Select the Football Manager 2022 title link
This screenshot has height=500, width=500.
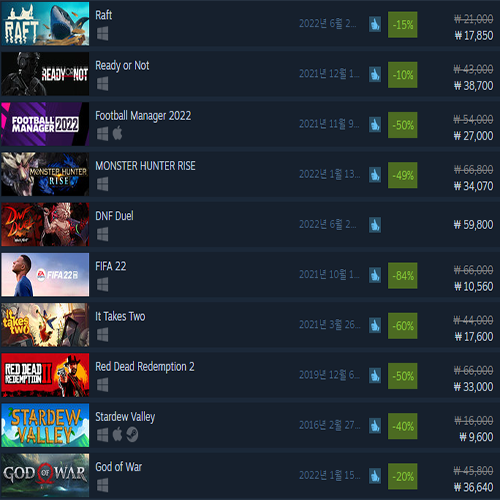coord(143,116)
